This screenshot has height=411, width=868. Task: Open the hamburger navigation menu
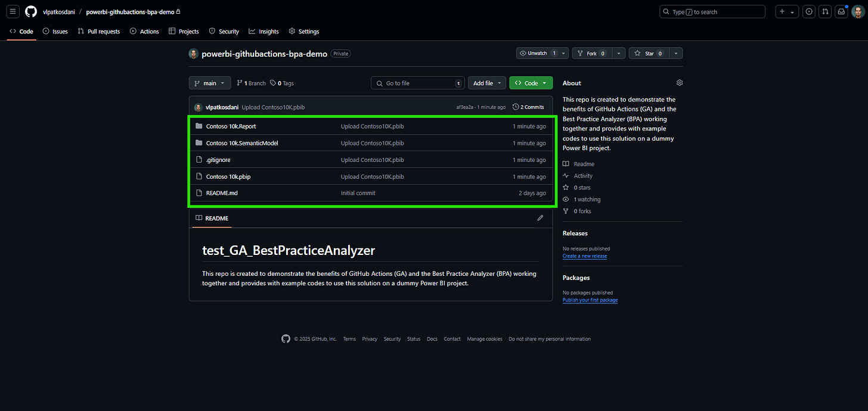[x=13, y=11]
